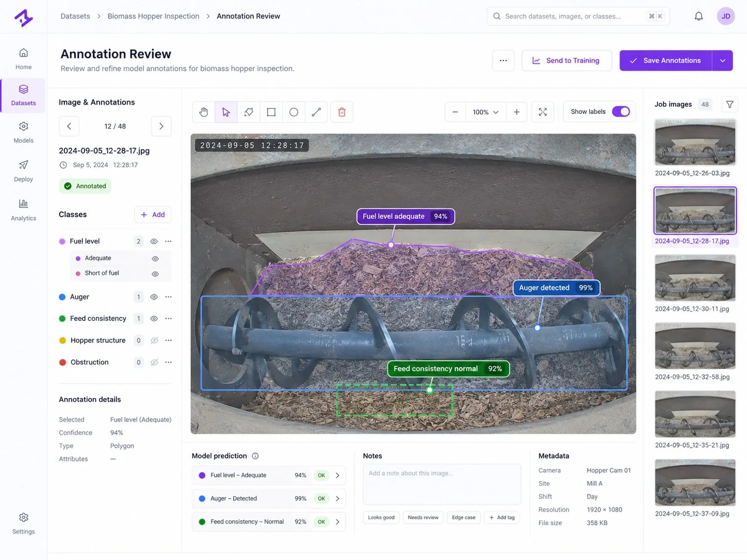The height and width of the screenshot is (560, 747).
Task: Select the hand pan tool
Action: [x=204, y=112]
